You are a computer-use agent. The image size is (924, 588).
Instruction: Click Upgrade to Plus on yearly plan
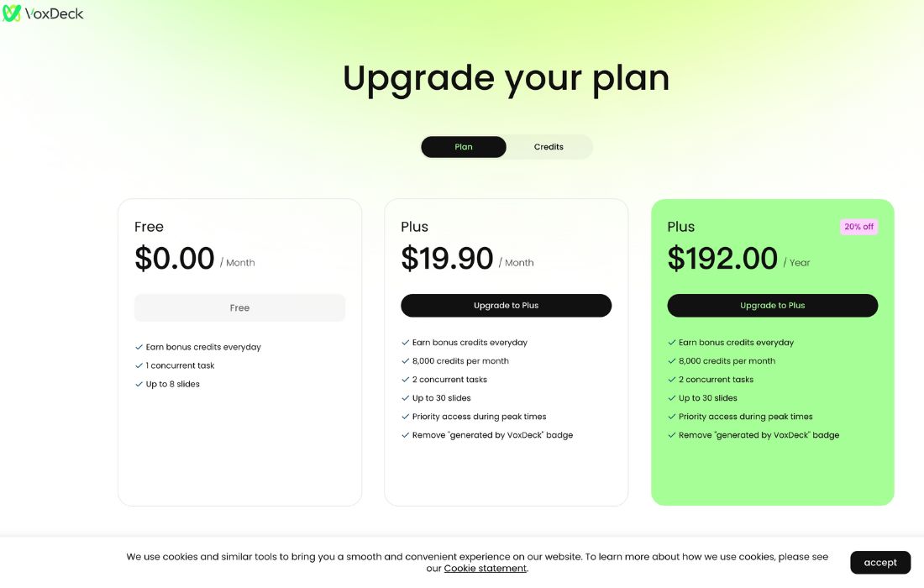[x=772, y=306]
